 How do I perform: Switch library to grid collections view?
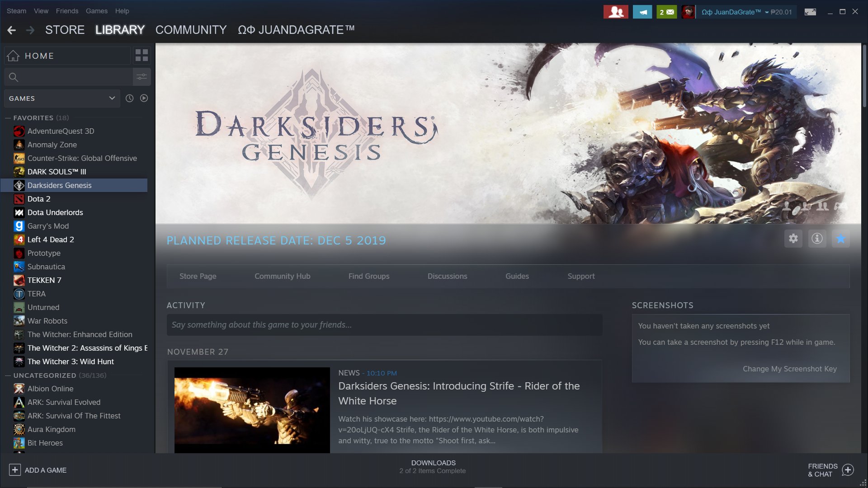pyautogui.click(x=142, y=55)
